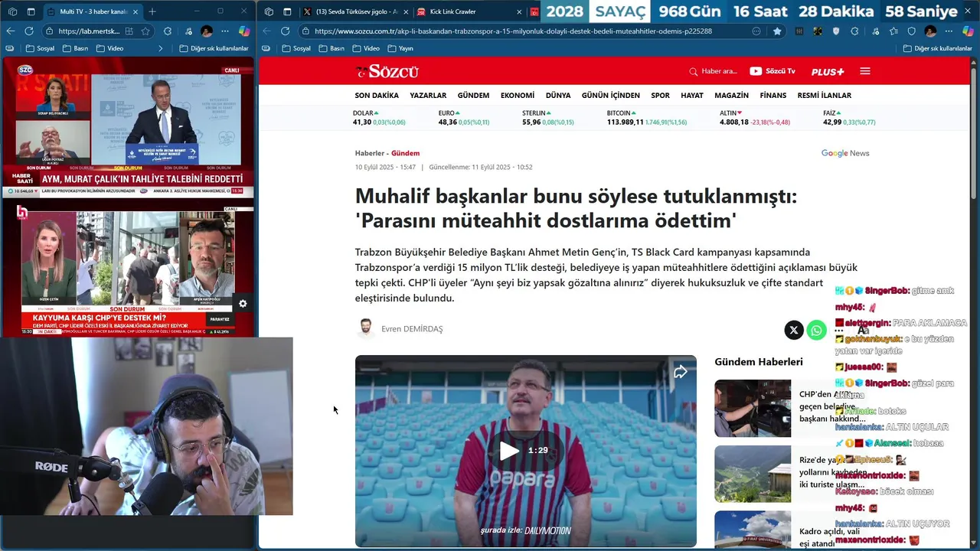Open the Yayın bookmarks folder
Viewport: 980px width, 551px height.
400,48
